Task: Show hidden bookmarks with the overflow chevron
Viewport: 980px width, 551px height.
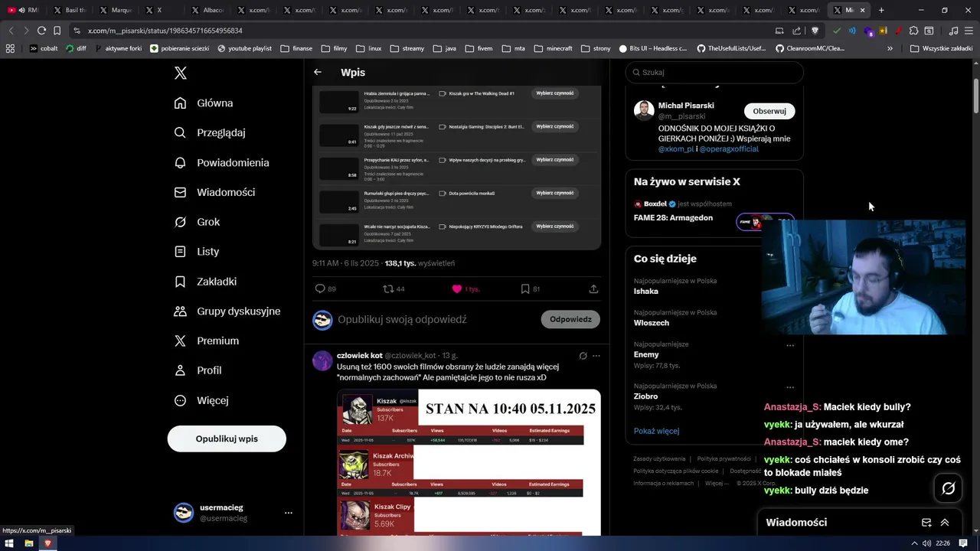Action: (x=890, y=48)
